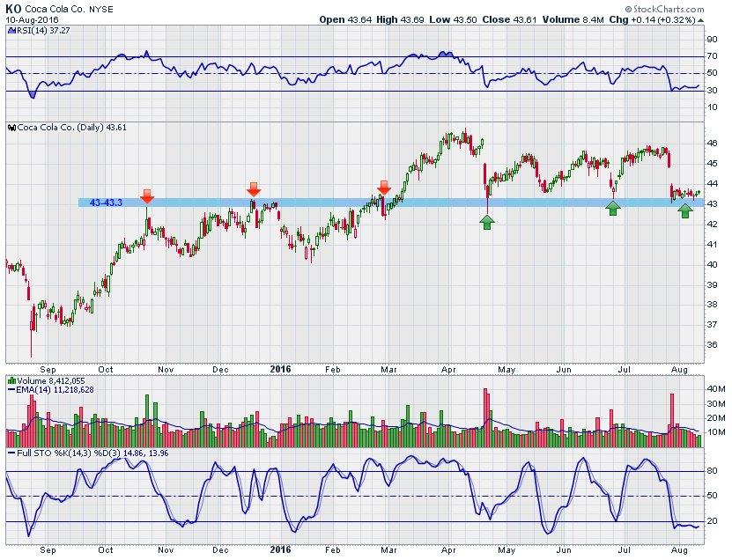Image resolution: width=732 pixels, height=560 pixels.
Task: Click the EMA(14) 11,218,628 legend text
Action: point(55,390)
